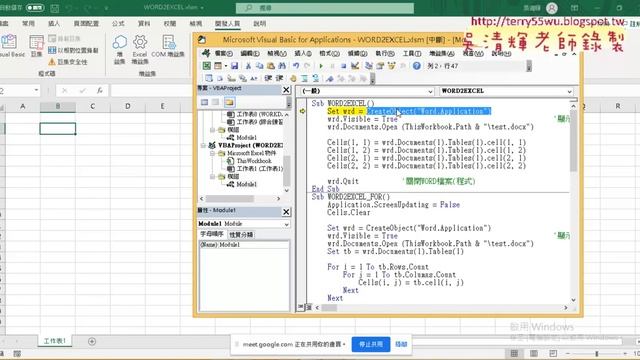Viewport: 640px width, 360px height.
Task: Save the VBA project with floppy icon
Action: (x=234, y=66)
